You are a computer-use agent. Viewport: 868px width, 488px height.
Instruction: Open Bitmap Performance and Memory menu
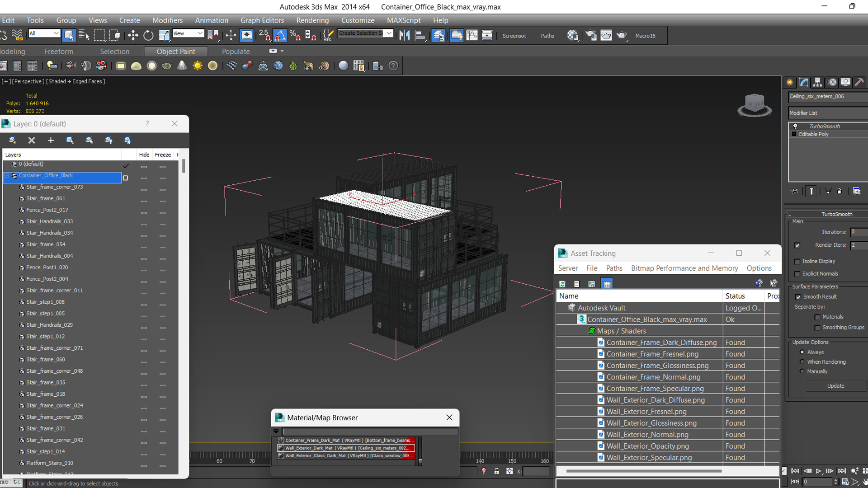[684, 268]
